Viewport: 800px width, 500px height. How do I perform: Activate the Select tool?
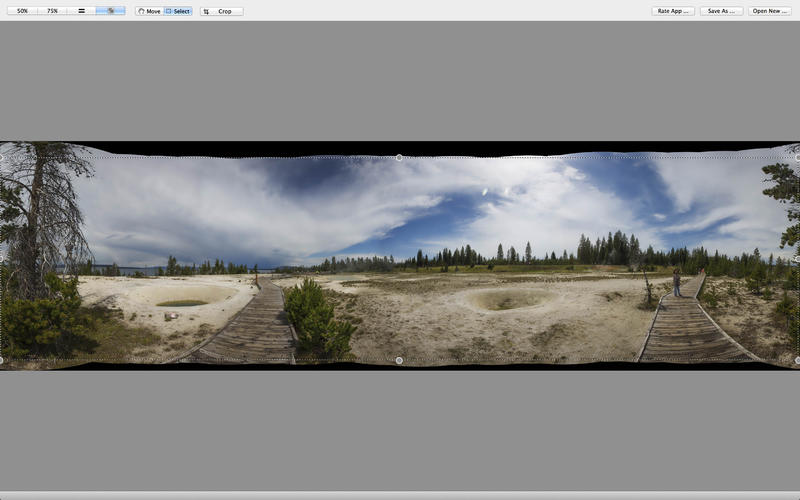[178, 11]
